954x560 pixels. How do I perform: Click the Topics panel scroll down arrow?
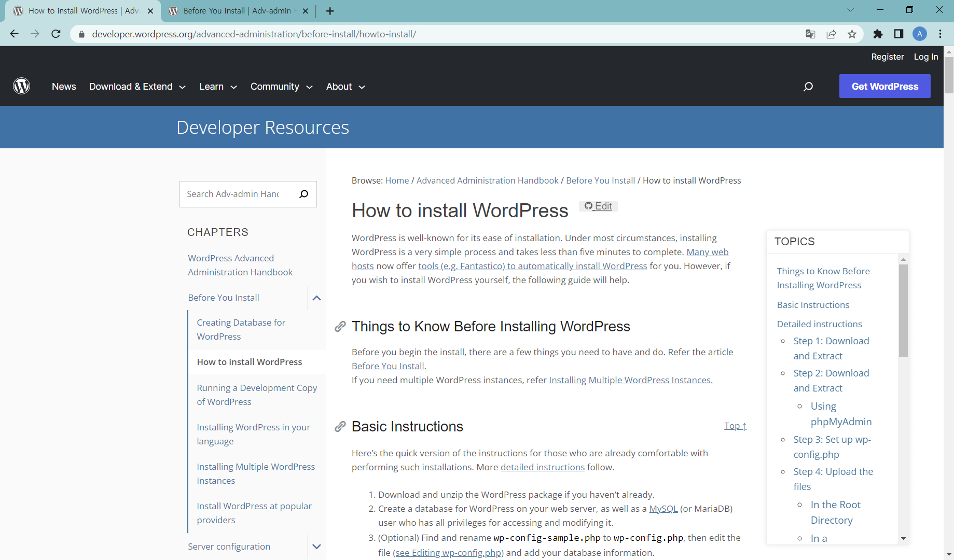tap(903, 538)
